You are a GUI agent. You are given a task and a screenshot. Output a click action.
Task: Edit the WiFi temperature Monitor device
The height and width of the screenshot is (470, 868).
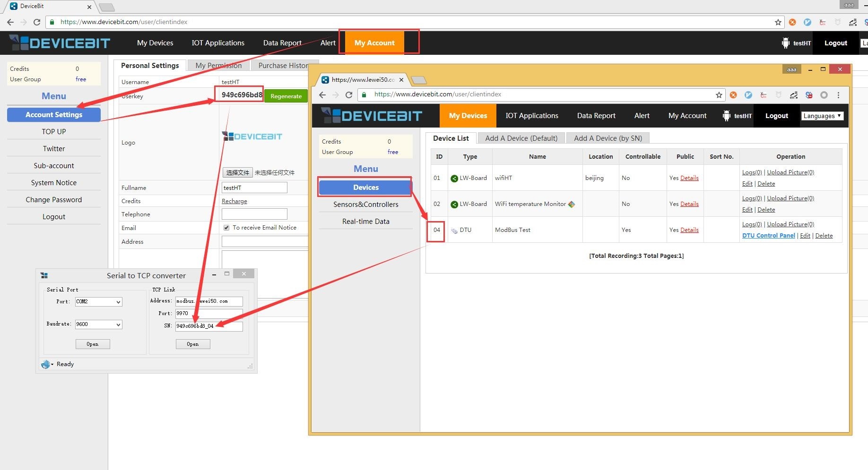pyautogui.click(x=747, y=210)
